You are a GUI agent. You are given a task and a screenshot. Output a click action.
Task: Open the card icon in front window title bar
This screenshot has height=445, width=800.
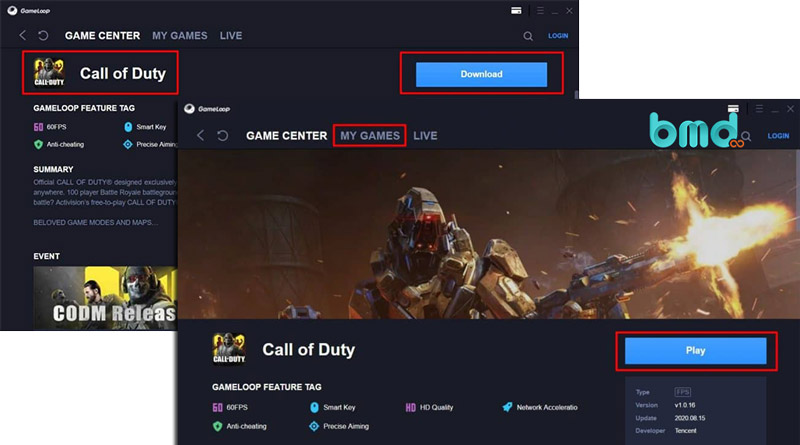[733, 108]
